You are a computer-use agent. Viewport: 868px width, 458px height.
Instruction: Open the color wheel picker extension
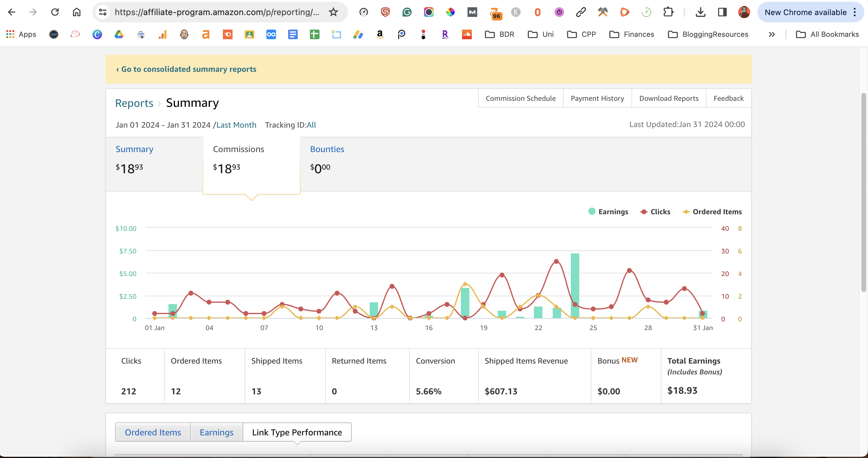(x=450, y=12)
